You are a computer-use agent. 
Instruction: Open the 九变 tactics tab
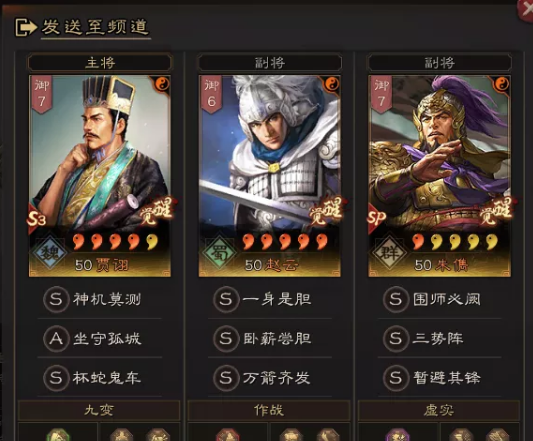point(99,410)
